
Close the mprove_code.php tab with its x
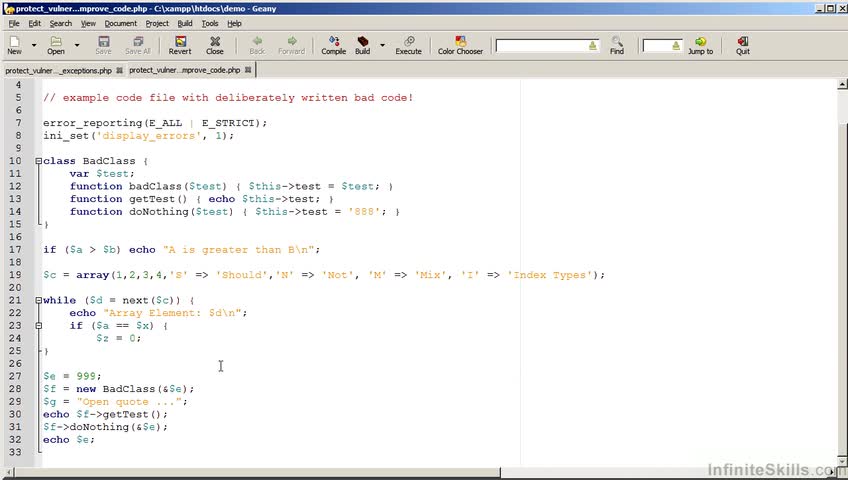[248, 70]
